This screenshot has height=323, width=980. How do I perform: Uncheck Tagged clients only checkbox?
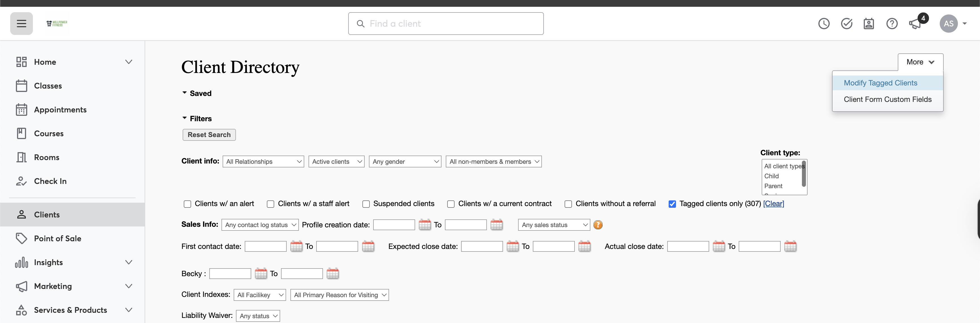coord(672,204)
